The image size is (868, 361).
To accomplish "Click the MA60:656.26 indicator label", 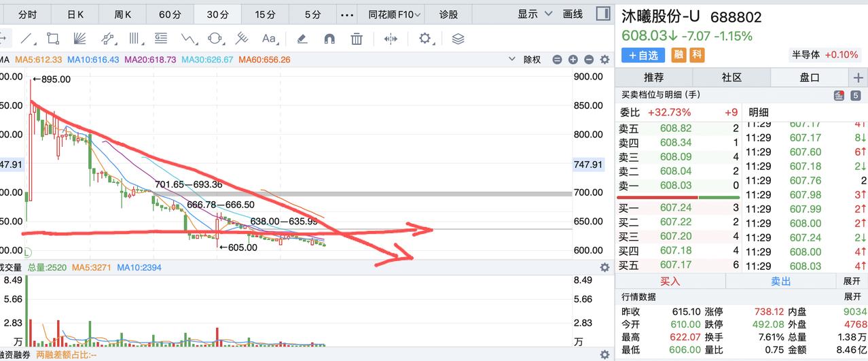I will tap(264, 60).
